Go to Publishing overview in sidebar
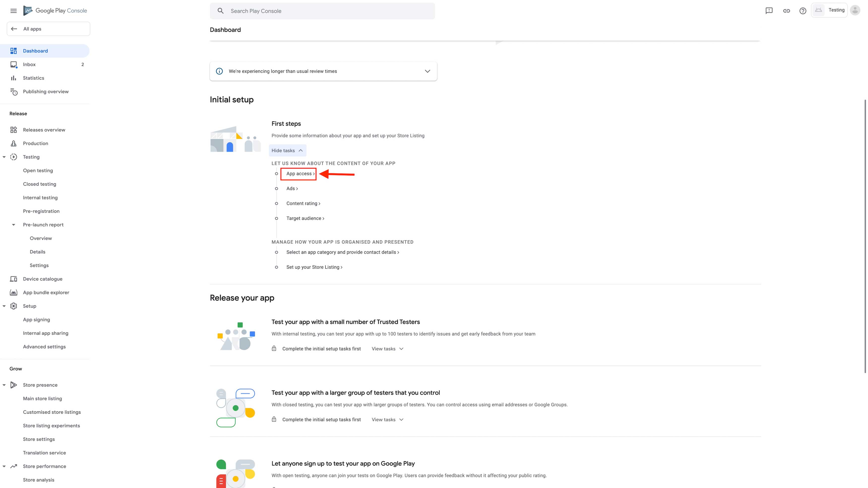Screen dimensions: 868x488 pyautogui.click(x=45, y=91)
